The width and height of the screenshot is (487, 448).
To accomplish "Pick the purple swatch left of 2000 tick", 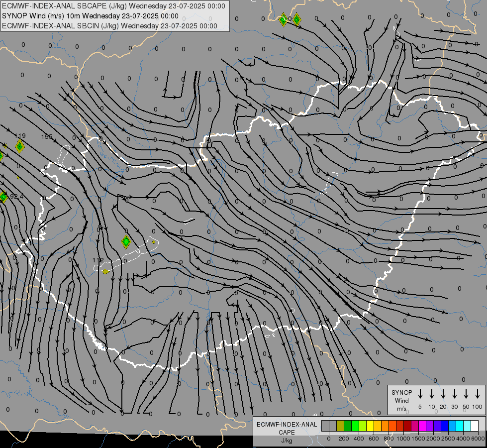I will click(x=430, y=426).
